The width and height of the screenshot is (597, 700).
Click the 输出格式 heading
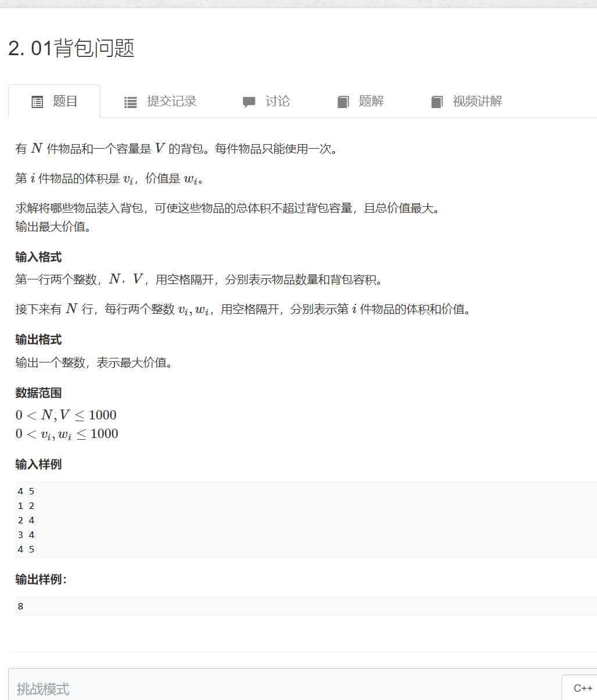[x=38, y=340]
